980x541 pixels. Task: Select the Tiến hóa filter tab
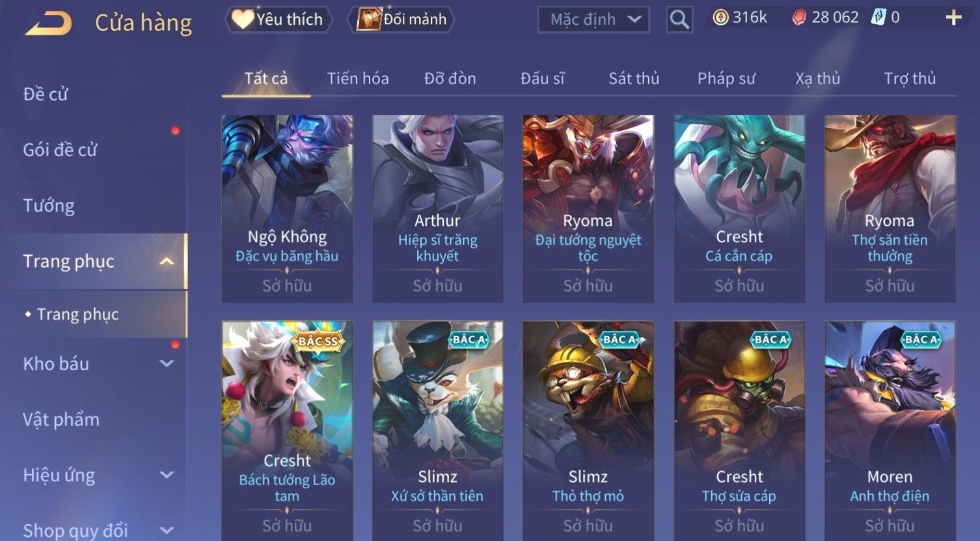click(x=358, y=79)
